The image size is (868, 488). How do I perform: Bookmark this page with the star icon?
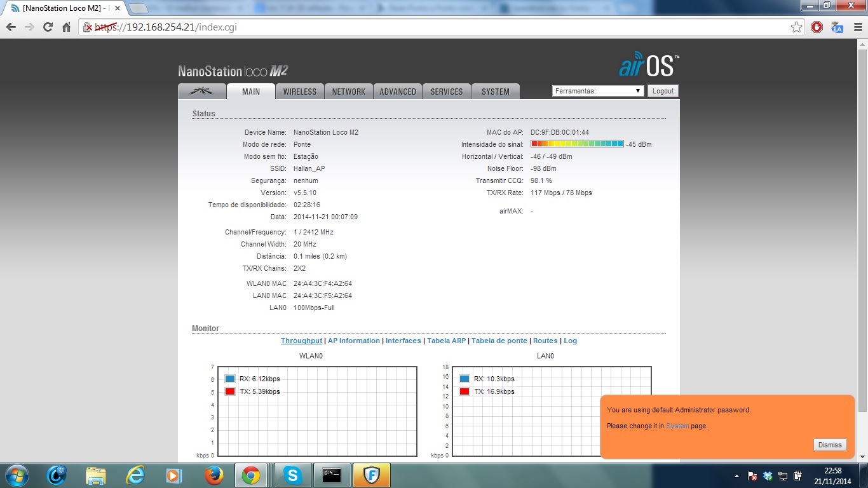coord(796,27)
